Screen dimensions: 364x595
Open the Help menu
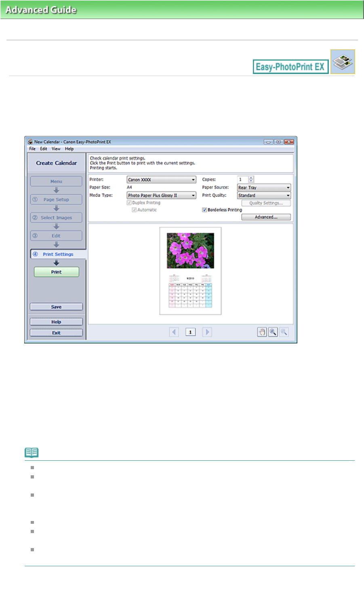(69, 149)
